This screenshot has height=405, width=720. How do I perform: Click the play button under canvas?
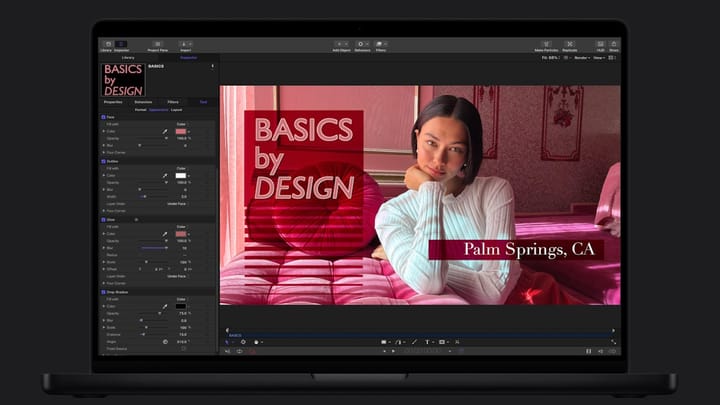coord(394,351)
